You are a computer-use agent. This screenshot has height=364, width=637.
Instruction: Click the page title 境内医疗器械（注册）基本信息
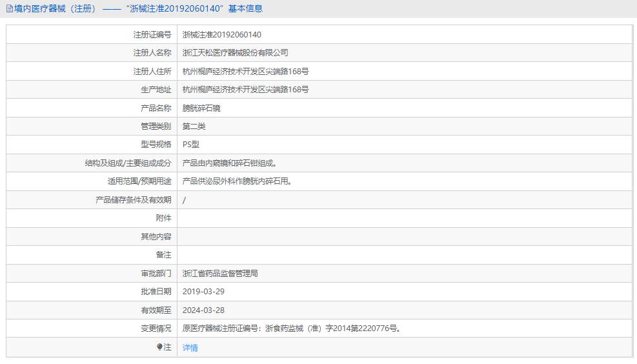[138, 8]
